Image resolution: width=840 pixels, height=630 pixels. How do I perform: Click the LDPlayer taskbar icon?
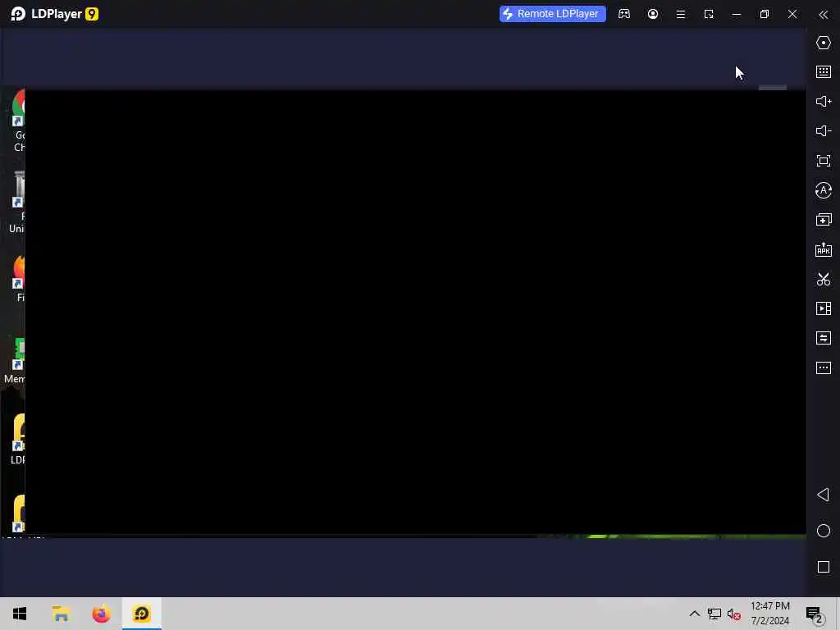tap(142, 614)
